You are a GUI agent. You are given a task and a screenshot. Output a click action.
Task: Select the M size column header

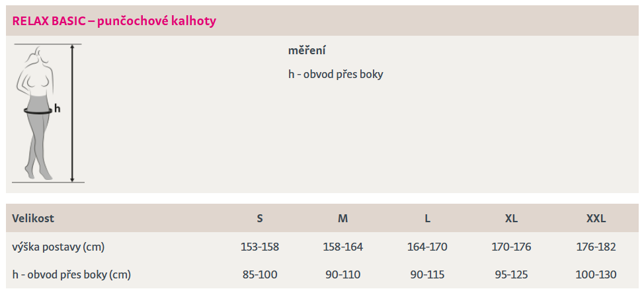point(342,218)
